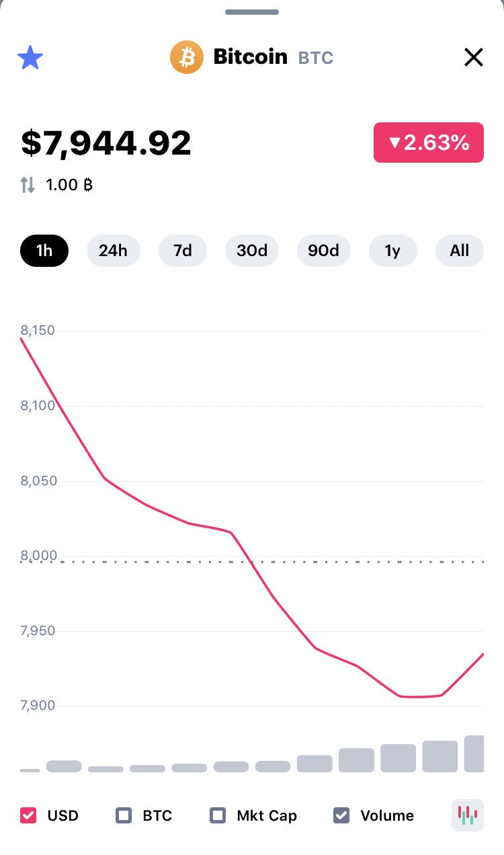This screenshot has width=504, height=855.
Task: Close the Bitcoin detail sheet
Action: pyautogui.click(x=474, y=58)
